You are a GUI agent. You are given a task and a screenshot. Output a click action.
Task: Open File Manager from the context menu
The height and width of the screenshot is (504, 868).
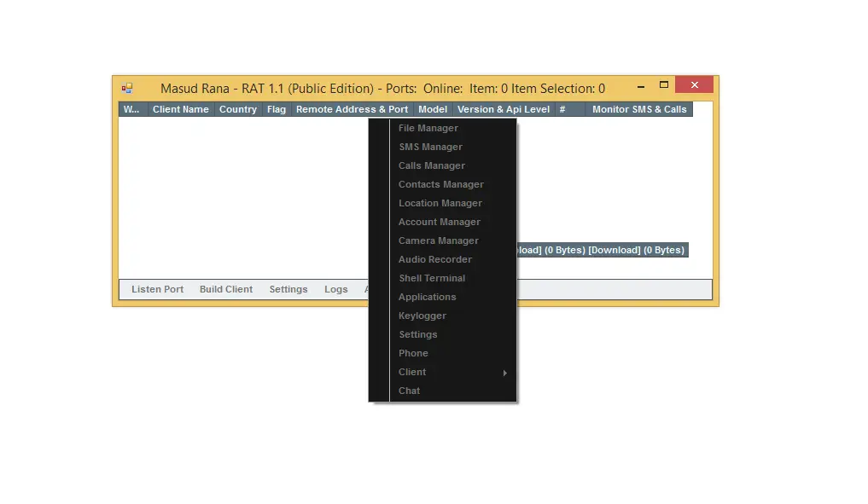pyautogui.click(x=428, y=128)
